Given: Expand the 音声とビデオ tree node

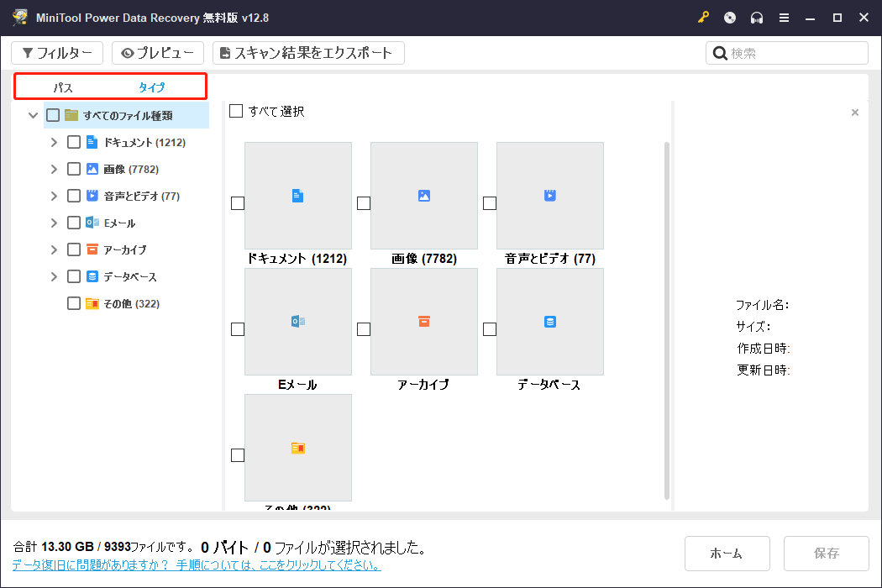Looking at the screenshot, I should (x=53, y=195).
